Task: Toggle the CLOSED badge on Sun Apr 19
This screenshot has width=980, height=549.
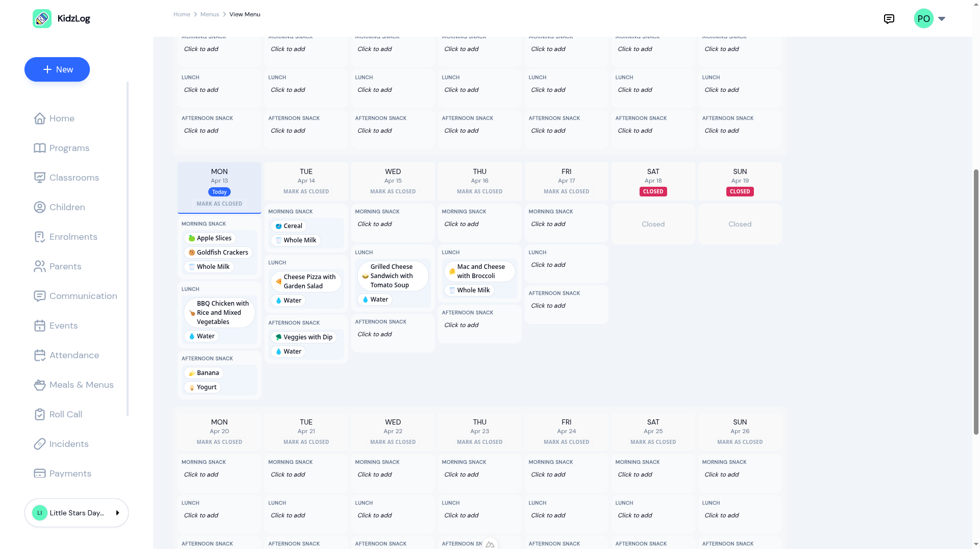Action: click(x=740, y=192)
